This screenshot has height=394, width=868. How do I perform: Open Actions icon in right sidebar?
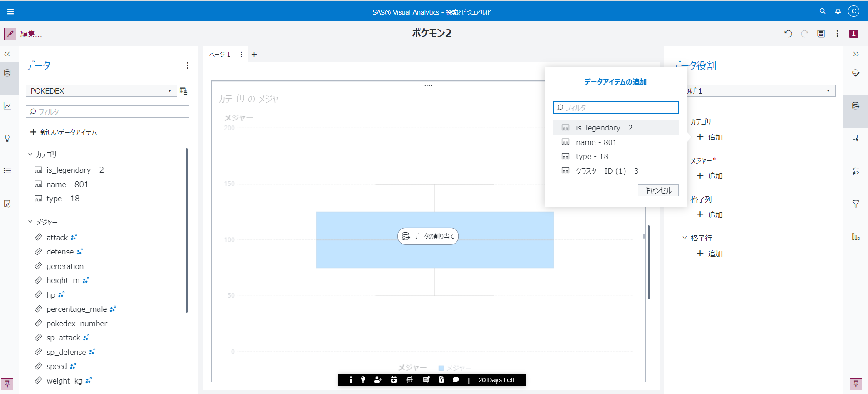856,139
